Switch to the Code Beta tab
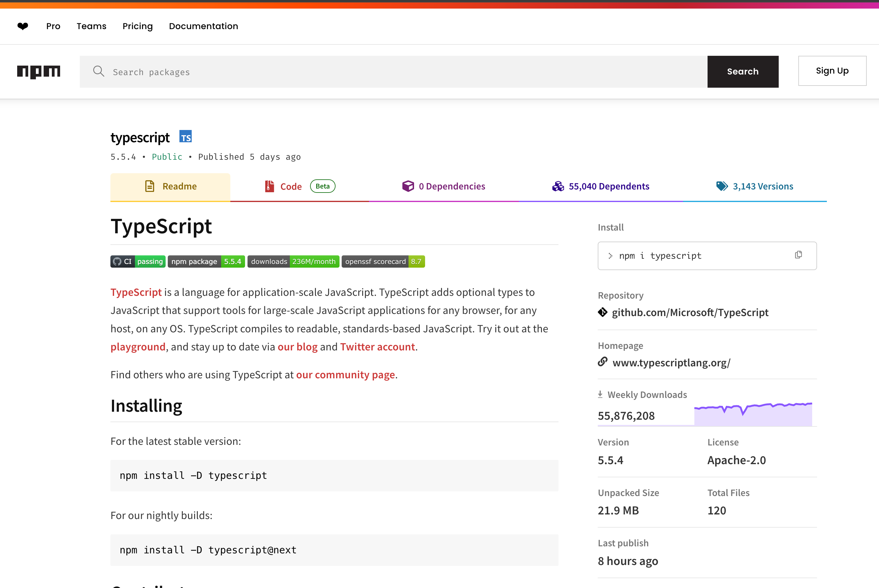This screenshot has width=879, height=588. tap(299, 186)
